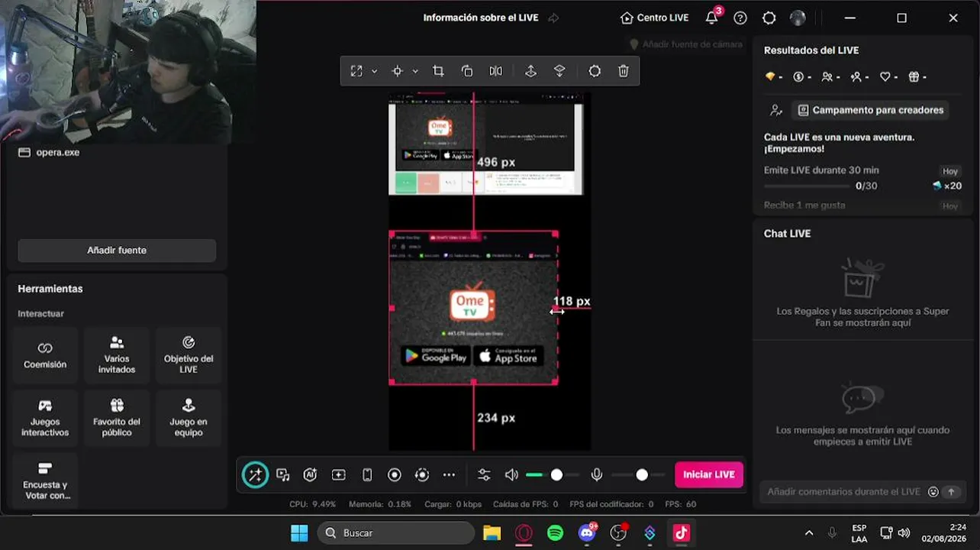Viewport: 980px width, 550px height.
Task: Click the rotate source icon
Action: (467, 71)
